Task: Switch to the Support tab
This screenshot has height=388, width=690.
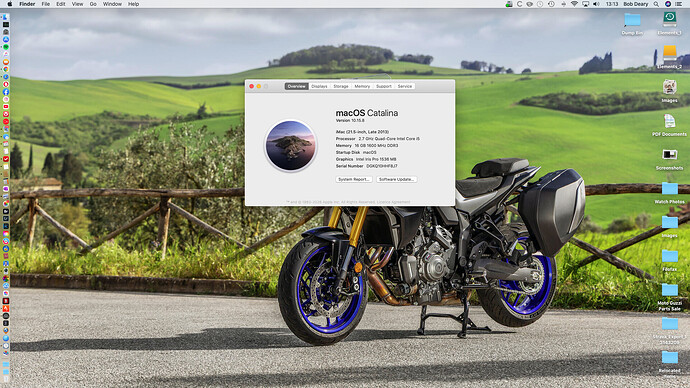Action: click(x=383, y=86)
